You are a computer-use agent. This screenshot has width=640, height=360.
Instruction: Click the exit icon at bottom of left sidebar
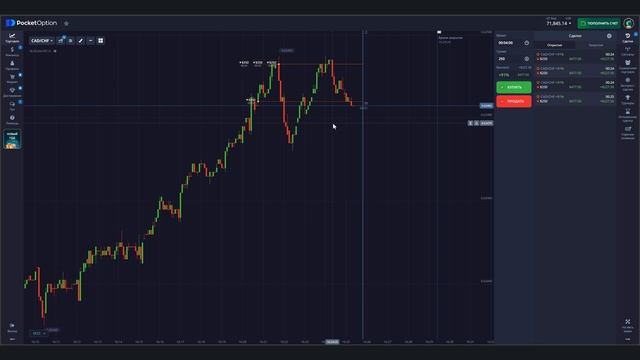[x=12, y=327]
